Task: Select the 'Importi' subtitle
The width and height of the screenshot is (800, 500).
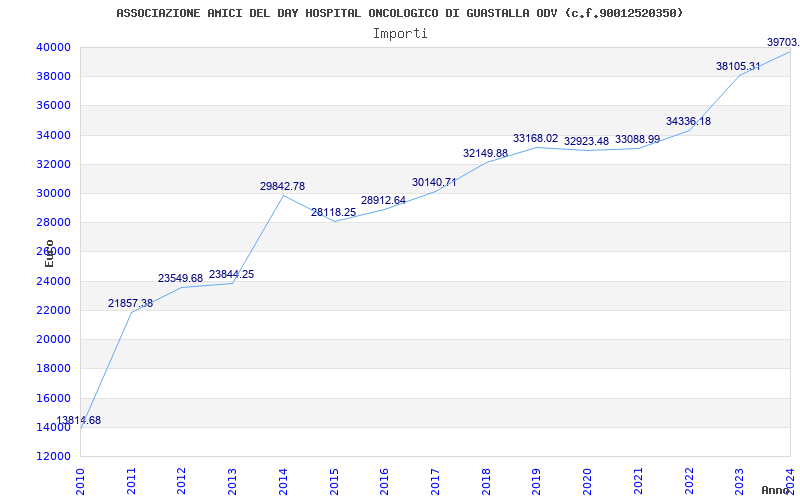Action: click(400, 34)
